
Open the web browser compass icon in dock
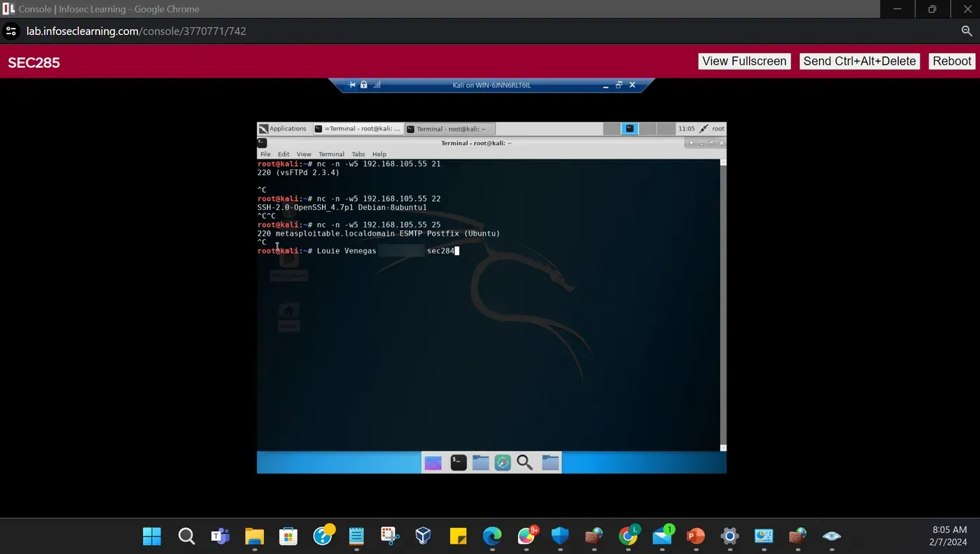[503, 462]
